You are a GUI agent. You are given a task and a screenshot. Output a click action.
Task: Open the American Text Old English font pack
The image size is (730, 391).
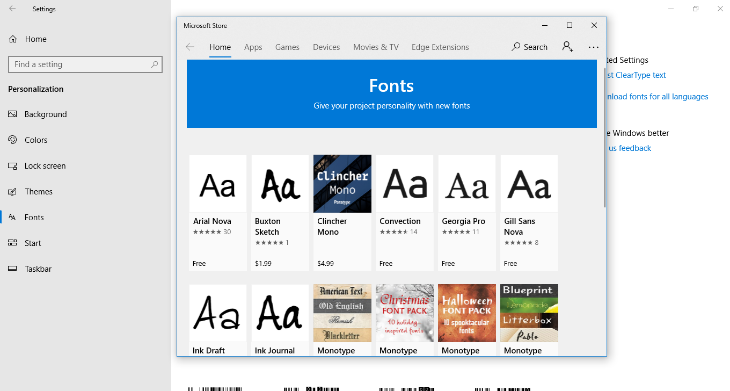(342, 313)
